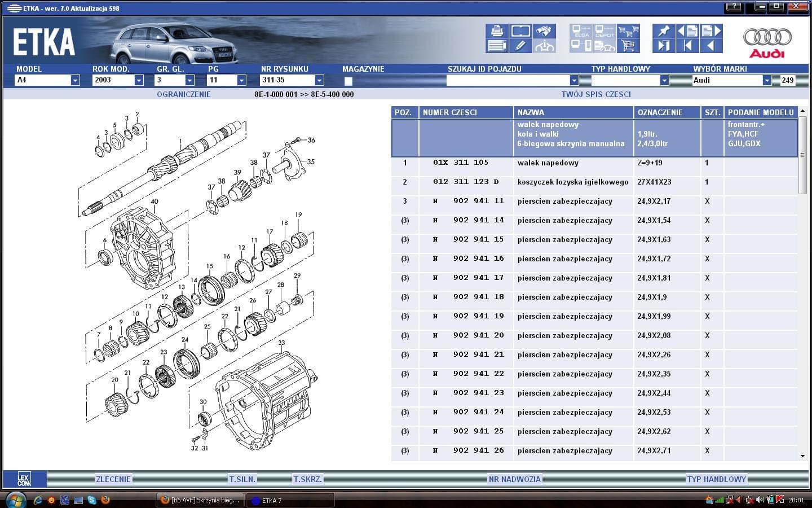Expand the PG dropdown showing 11

click(241, 80)
